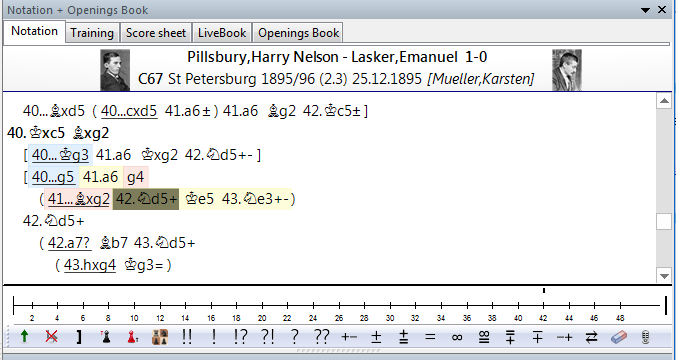The height and width of the screenshot is (360, 676).
Task: Switch to the Notation tab
Action: click(x=34, y=31)
